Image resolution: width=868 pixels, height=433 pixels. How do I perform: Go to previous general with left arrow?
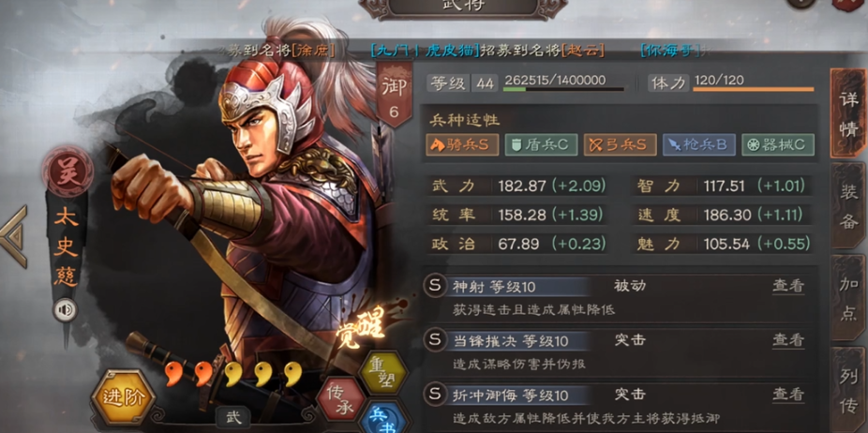[14, 236]
